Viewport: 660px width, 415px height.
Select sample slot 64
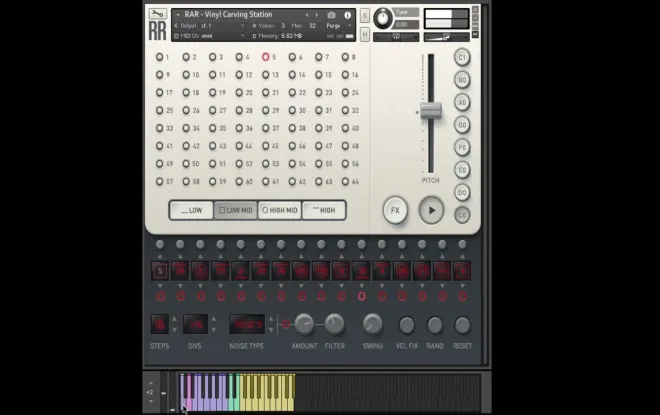[345, 181]
